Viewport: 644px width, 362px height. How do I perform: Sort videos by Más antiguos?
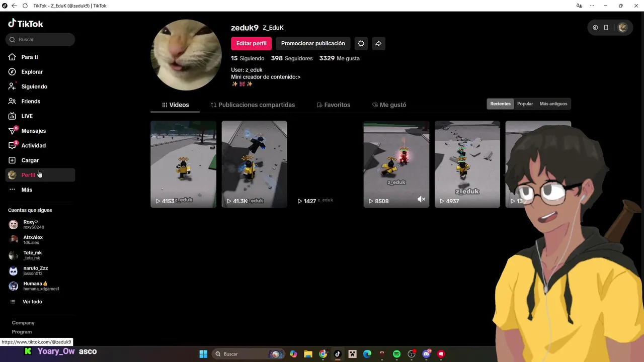pyautogui.click(x=553, y=104)
